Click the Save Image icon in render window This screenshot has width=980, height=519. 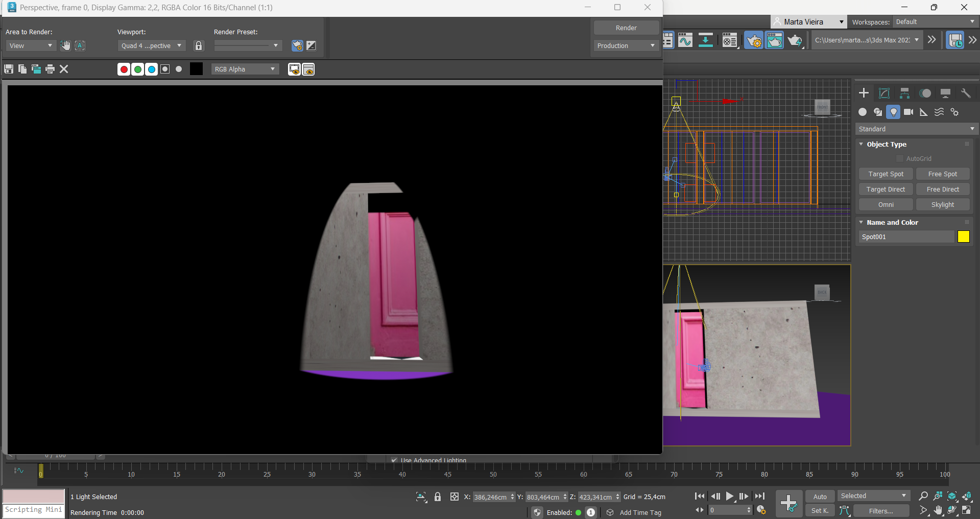tap(9, 69)
